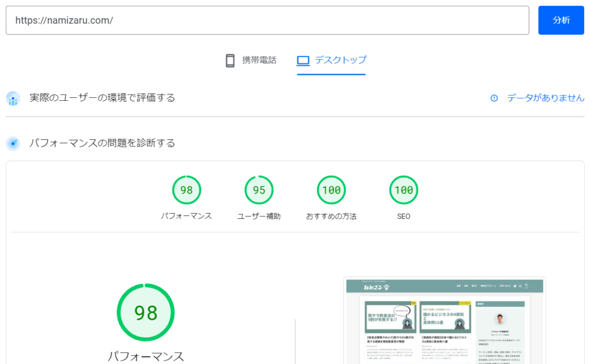
Task: Click the 98 パフォーマンス score gauge
Action: click(x=187, y=190)
